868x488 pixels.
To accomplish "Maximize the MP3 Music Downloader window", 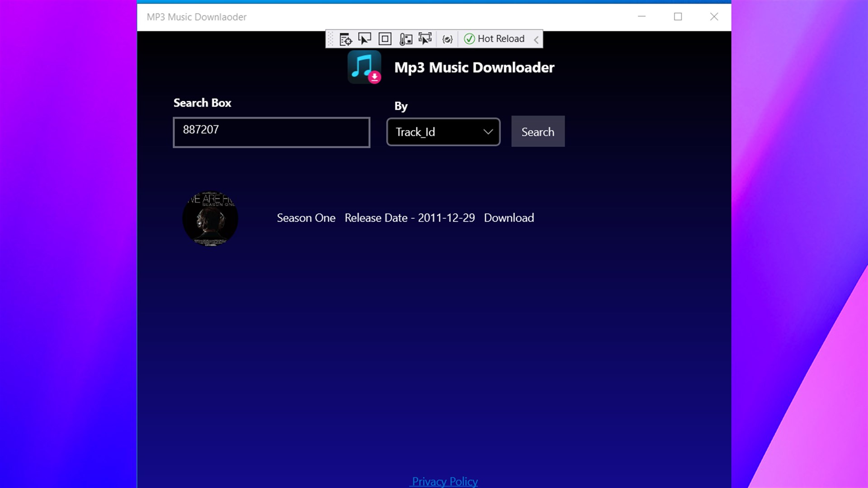I will tap(678, 17).
